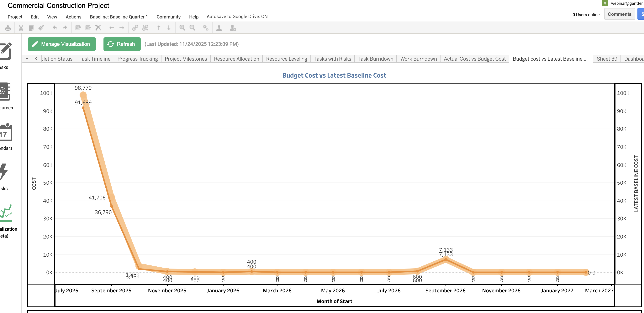The height and width of the screenshot is (313, 644).
Task: Click the 98,779 peak data point
Action: pyautogui.click(x=83, y=95)
